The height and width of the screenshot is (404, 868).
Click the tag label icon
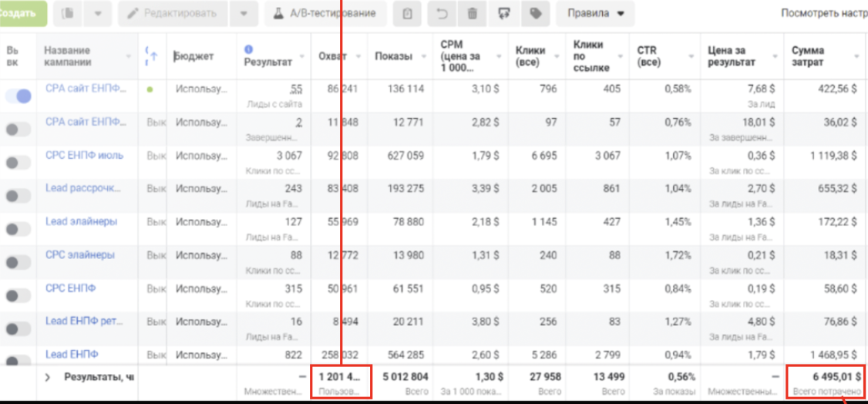click(535, 13)
